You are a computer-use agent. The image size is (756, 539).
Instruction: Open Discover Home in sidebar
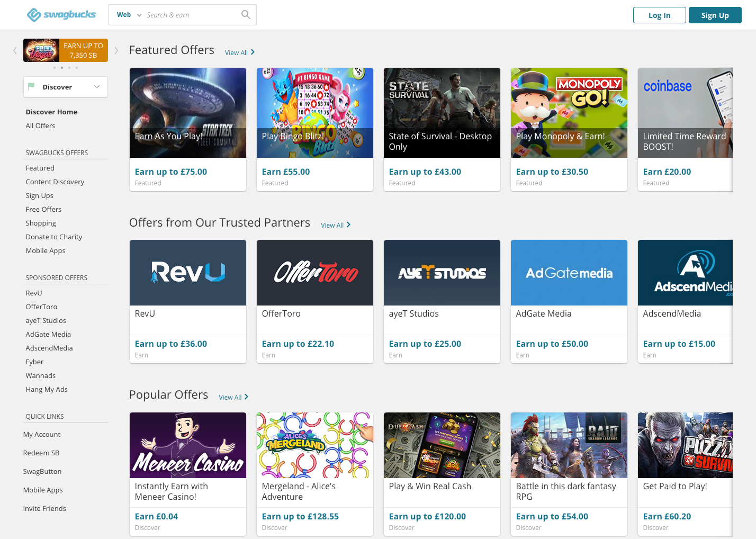[51, 112]
